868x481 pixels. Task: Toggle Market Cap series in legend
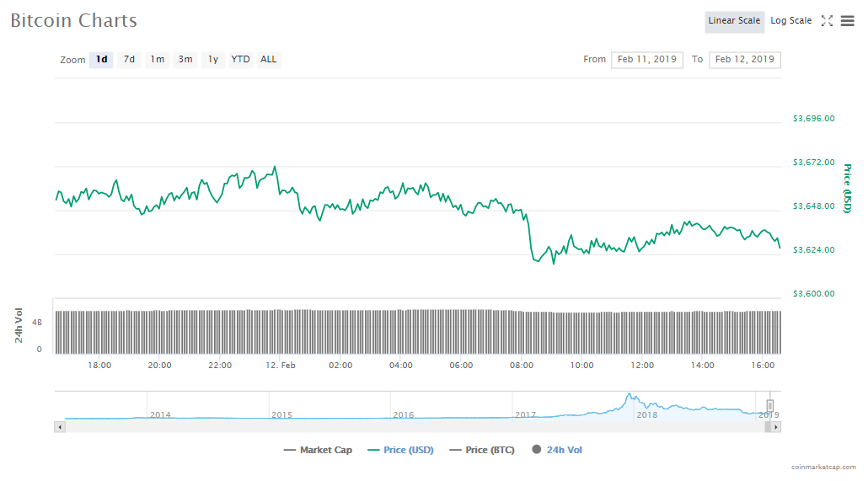coord(318,450)
